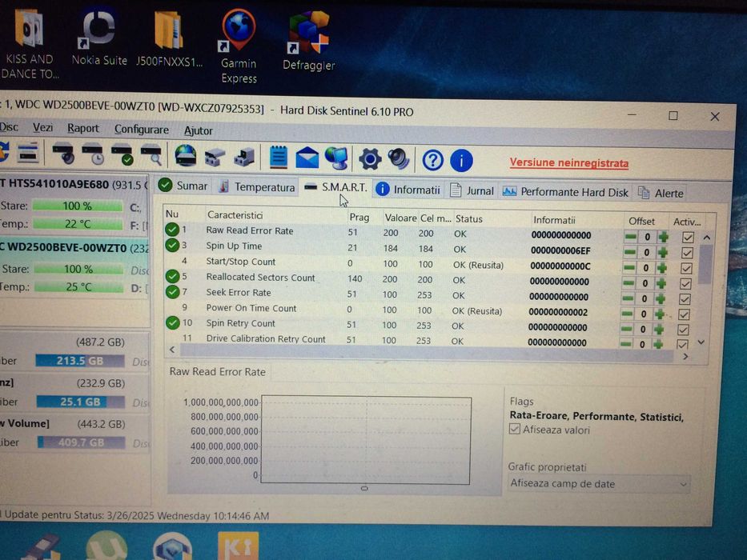Open the Ajutor menu

coord(199,130)
